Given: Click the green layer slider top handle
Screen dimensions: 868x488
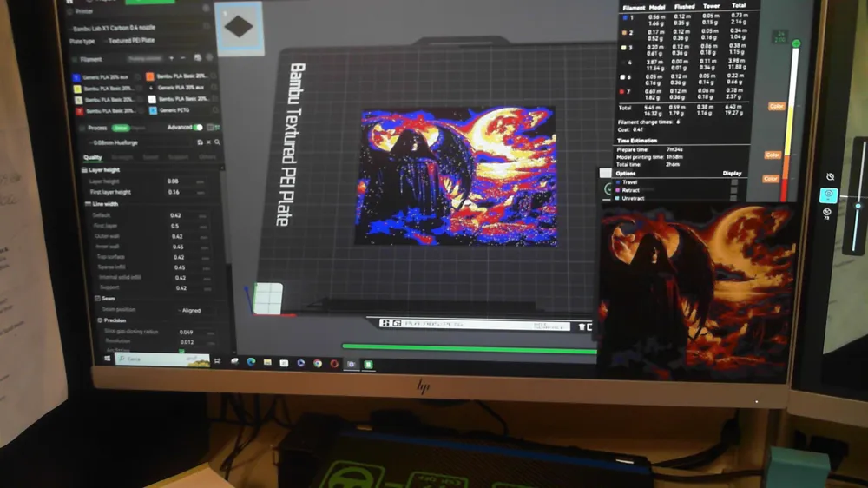Looking at the screenshot, I should point(796,43).
